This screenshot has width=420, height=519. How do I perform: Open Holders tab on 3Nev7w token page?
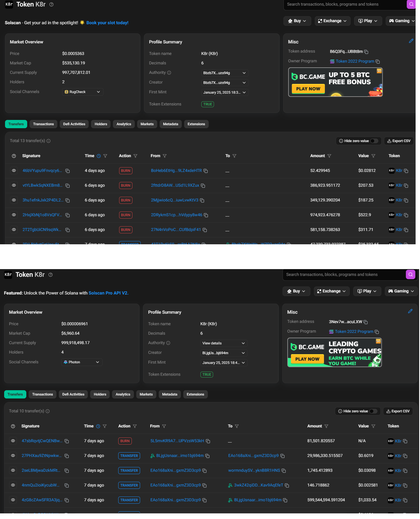(100, 394)
